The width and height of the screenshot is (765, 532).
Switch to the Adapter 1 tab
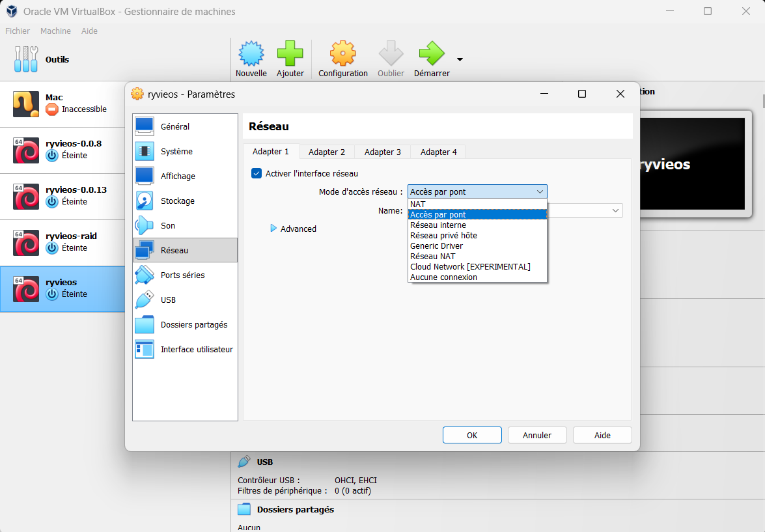tap(271, 151)
